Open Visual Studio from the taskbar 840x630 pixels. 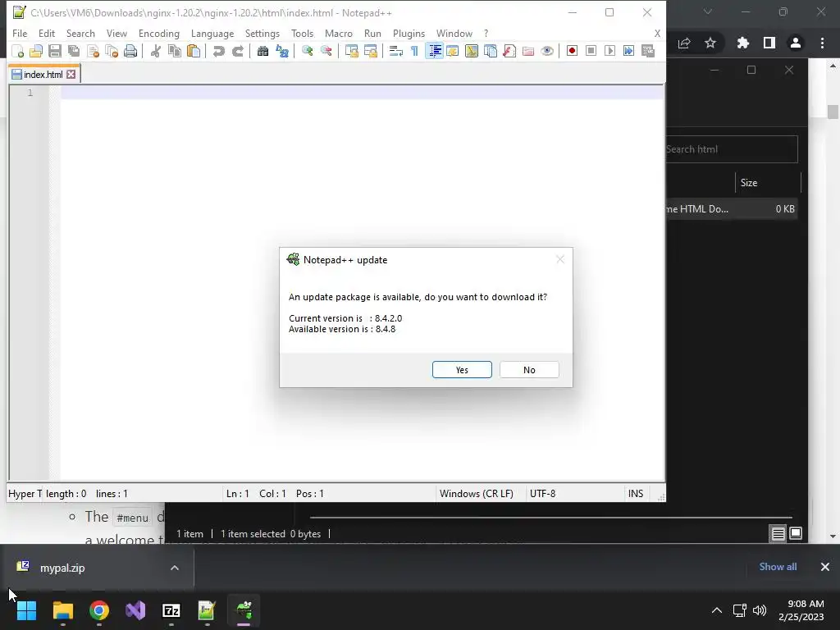point(135,610)
